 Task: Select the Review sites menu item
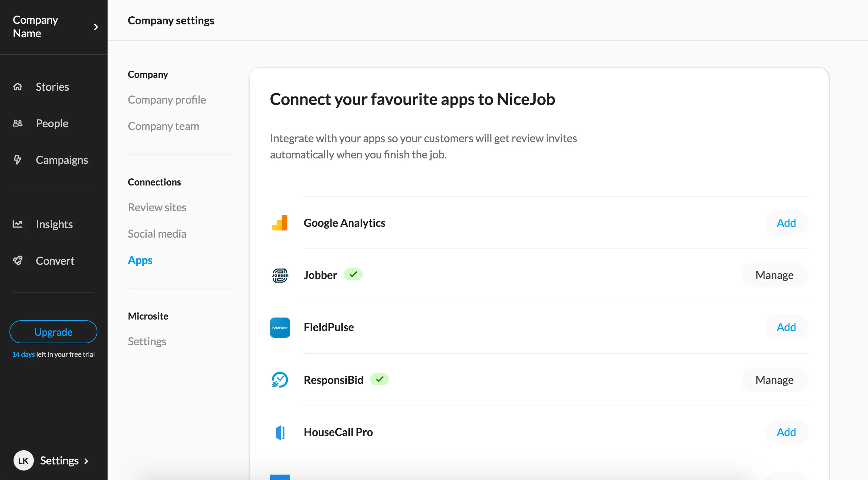click(157, 207)
